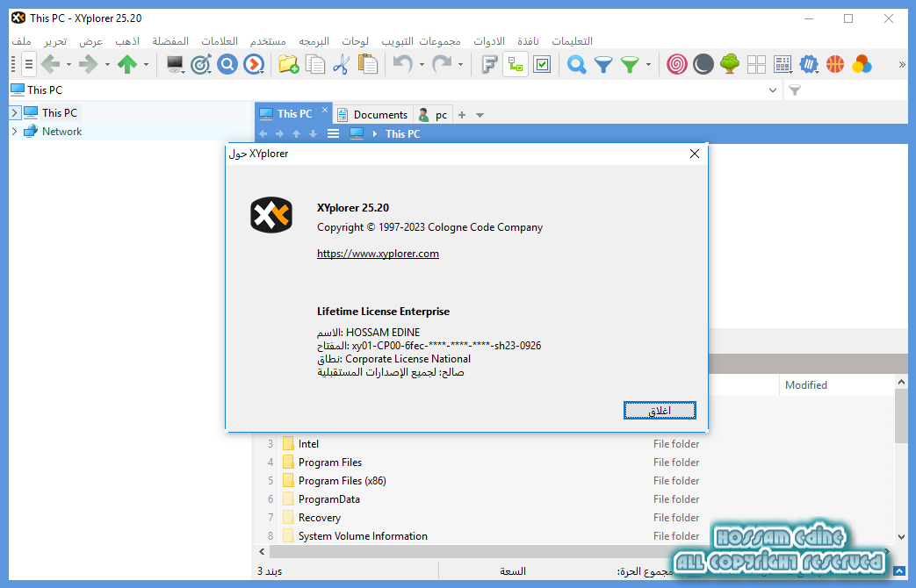Click the blue funnel visual filter icon

click(602, 64)
